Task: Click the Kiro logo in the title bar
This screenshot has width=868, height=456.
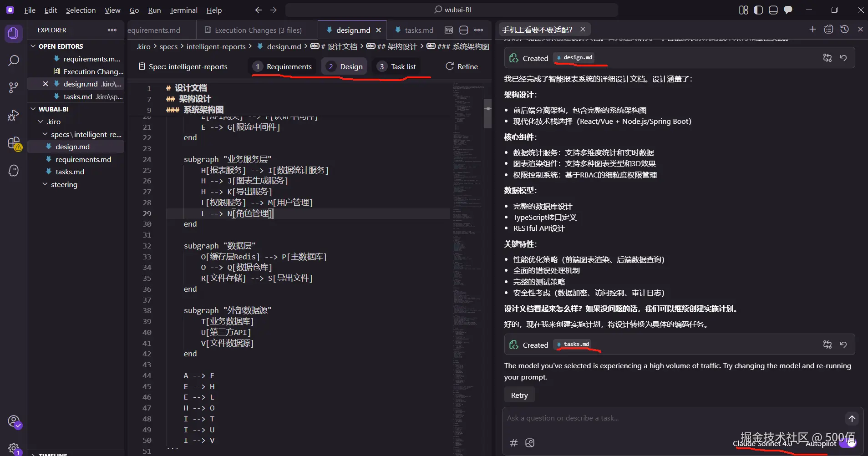Action: [10, 10]
